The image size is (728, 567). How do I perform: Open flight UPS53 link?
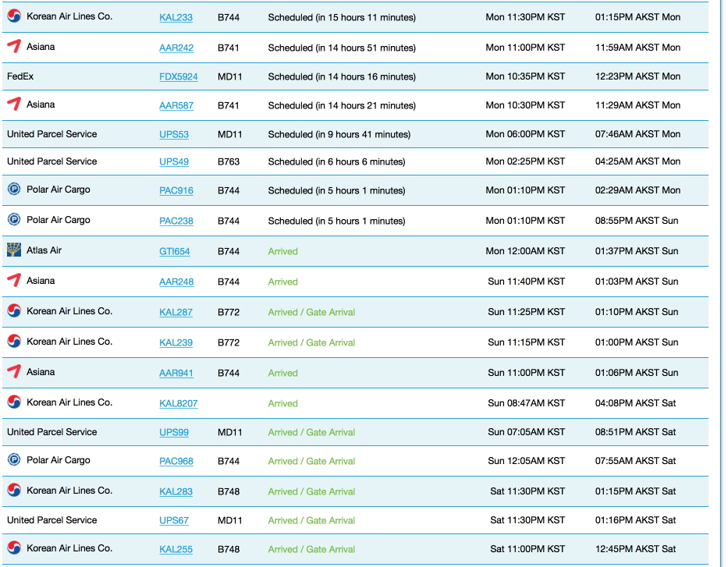(x=174, y=135)
